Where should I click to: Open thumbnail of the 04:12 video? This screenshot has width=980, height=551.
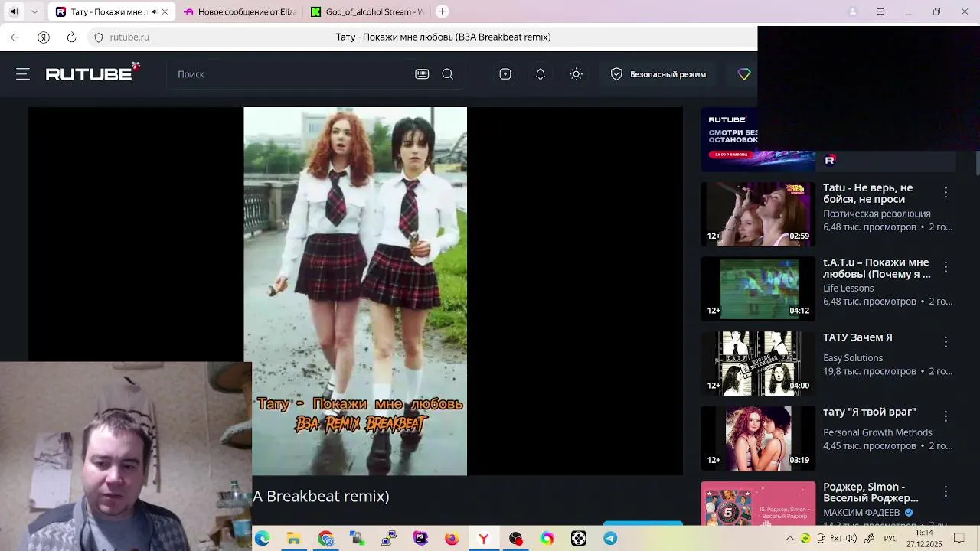coord(758,289)
